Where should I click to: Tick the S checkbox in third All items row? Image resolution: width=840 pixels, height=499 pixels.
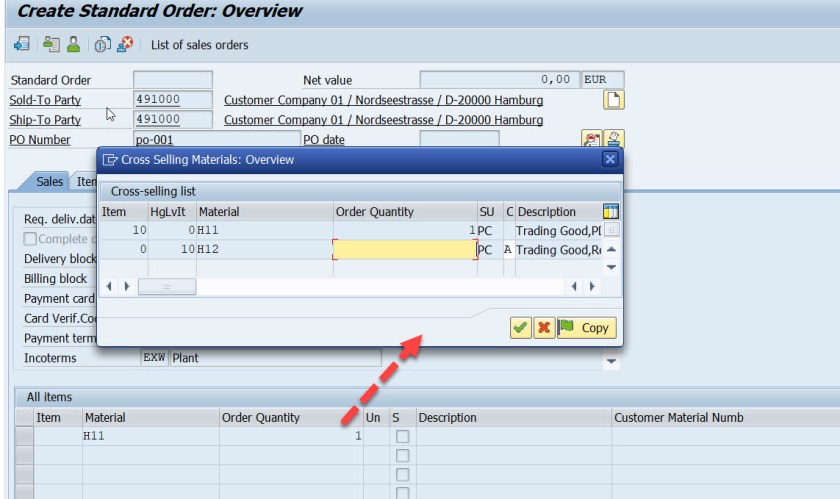[x=402, y=475]
